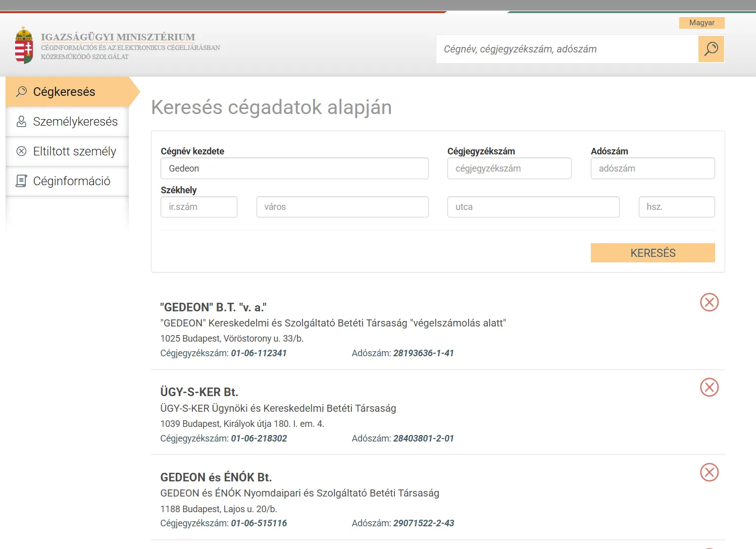Go to the Céginformáció menu item
Image resolution: width=756 pixels, height=549 pixels.
pyautogui.click(x=67, y=181)
